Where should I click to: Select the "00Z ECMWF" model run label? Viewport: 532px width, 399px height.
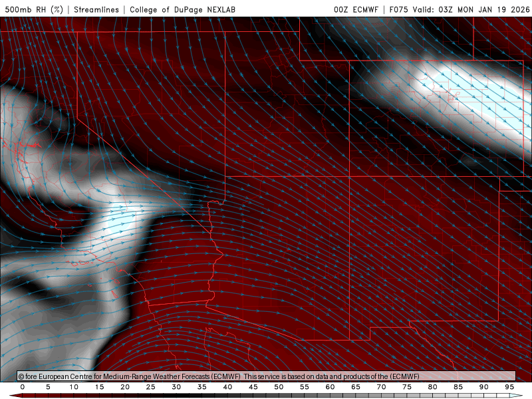click(356, 9)
